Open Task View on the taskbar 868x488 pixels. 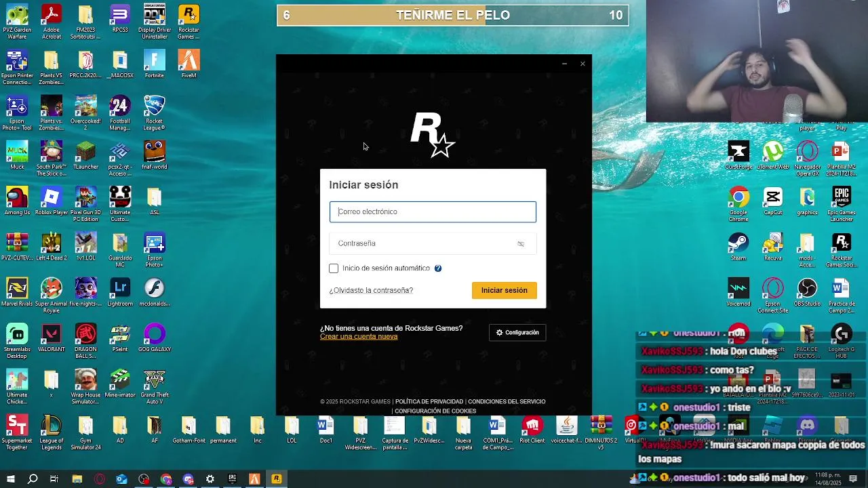coord(54,479)
